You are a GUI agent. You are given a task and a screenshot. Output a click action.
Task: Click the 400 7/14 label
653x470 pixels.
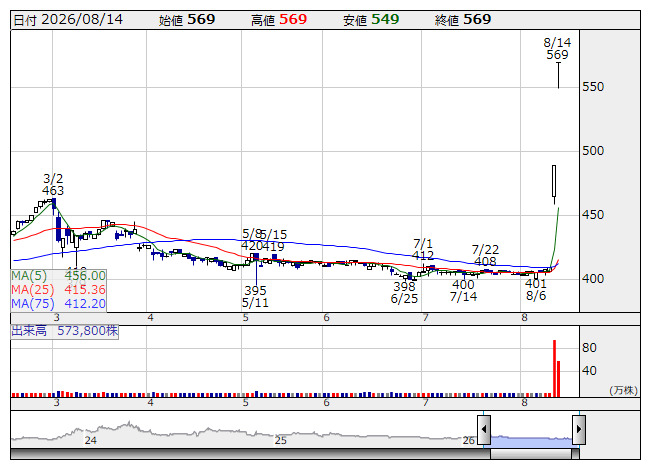click(x=463, y=291)
